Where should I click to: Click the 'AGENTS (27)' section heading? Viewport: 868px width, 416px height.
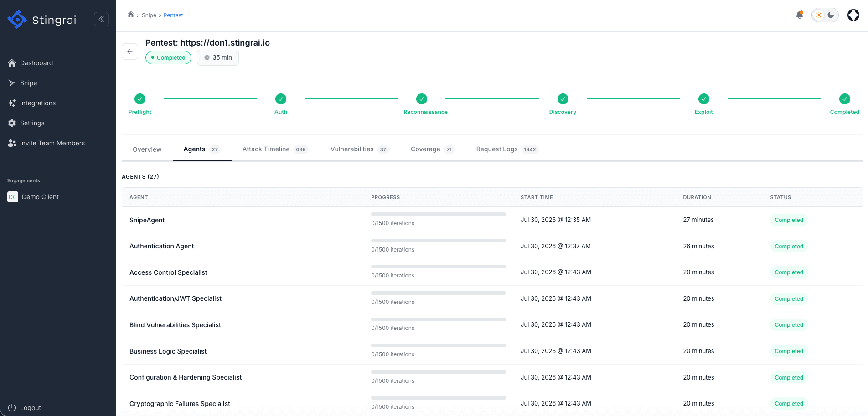click(140, 176)
